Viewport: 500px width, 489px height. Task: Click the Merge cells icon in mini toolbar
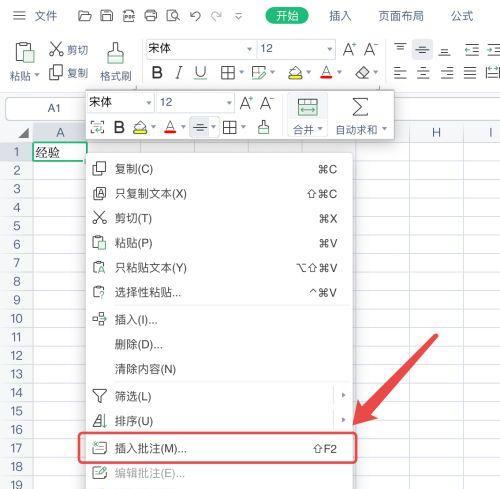(307, 107)
